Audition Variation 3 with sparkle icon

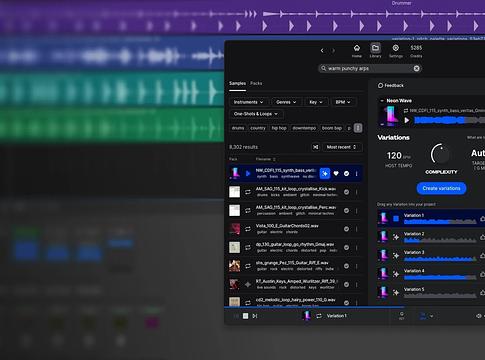[396, 255]
